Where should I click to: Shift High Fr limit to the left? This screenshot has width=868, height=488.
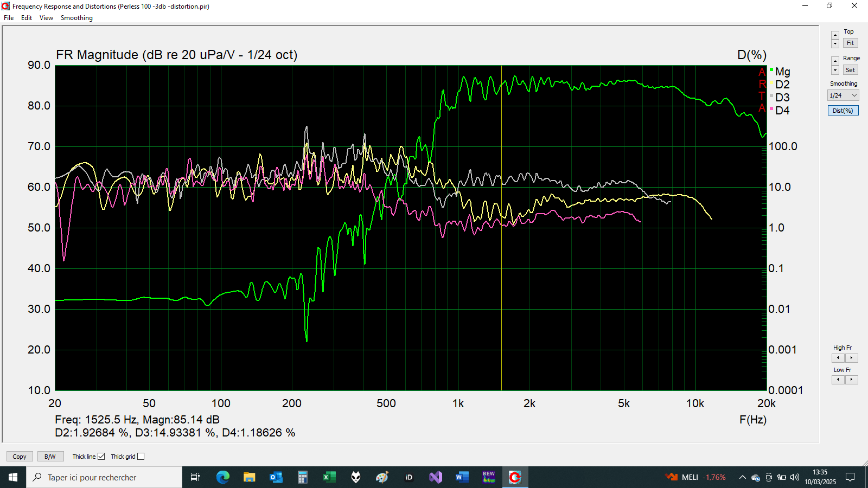click(x=838, y=358)
